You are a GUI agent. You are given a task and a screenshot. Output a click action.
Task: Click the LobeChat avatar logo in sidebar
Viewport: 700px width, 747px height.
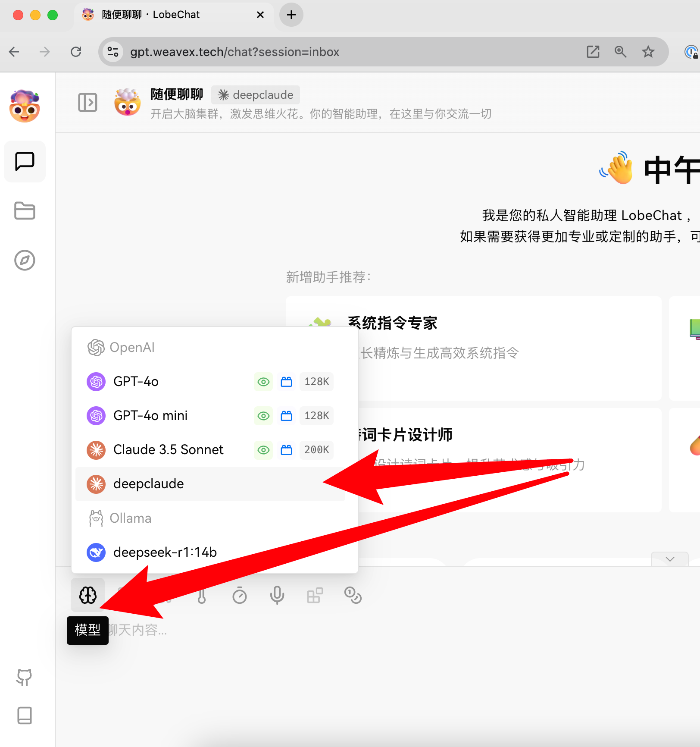(25, 106)
